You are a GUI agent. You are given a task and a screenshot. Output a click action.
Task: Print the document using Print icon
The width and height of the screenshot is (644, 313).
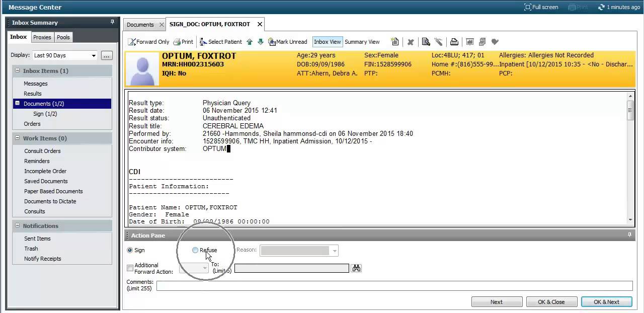point(183,42)
